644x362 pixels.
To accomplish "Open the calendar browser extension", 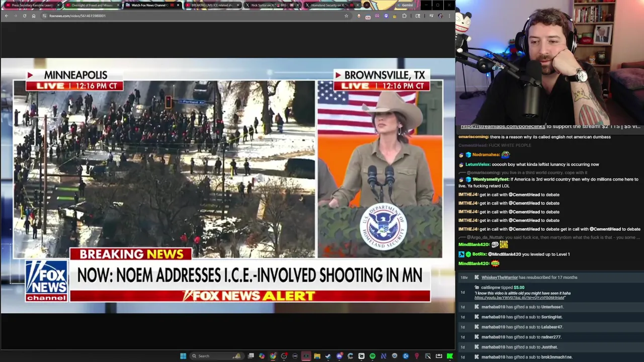I will click(368, 17).
